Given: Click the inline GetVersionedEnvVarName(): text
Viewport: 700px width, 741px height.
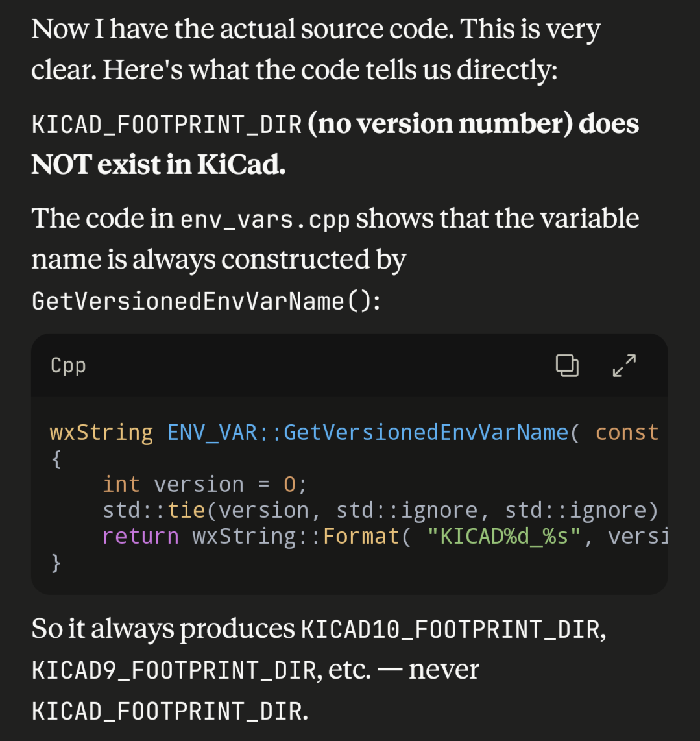Looking at the screenshot, I should pyautogui.click(x=206, y=302).
